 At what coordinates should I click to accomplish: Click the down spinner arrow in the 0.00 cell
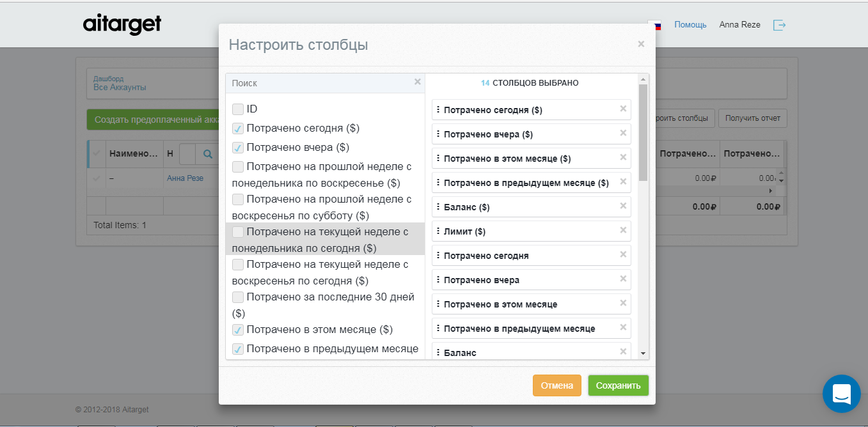coord(781,181)
